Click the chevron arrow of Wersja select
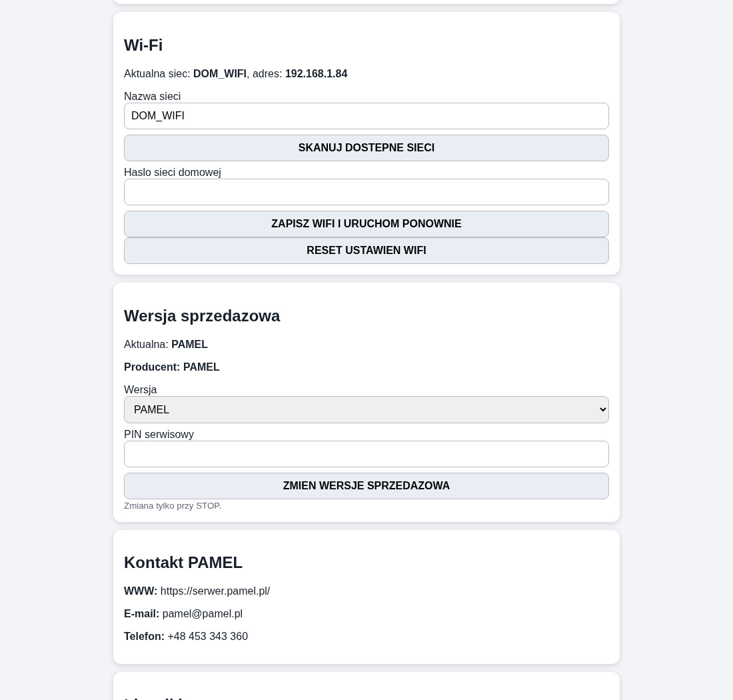 click(602, 409)
